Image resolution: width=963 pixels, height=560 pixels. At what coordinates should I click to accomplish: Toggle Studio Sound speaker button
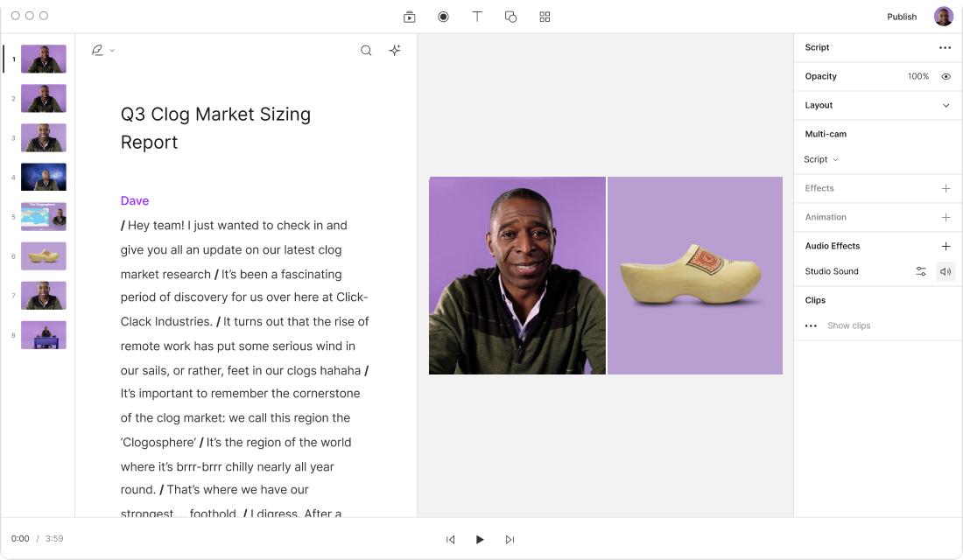coord(945,271)
